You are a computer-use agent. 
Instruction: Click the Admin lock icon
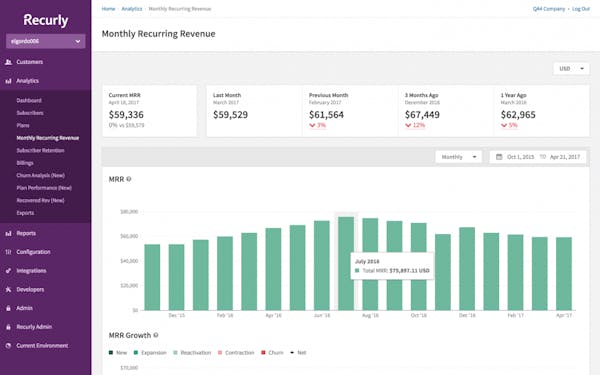[8, 308]
